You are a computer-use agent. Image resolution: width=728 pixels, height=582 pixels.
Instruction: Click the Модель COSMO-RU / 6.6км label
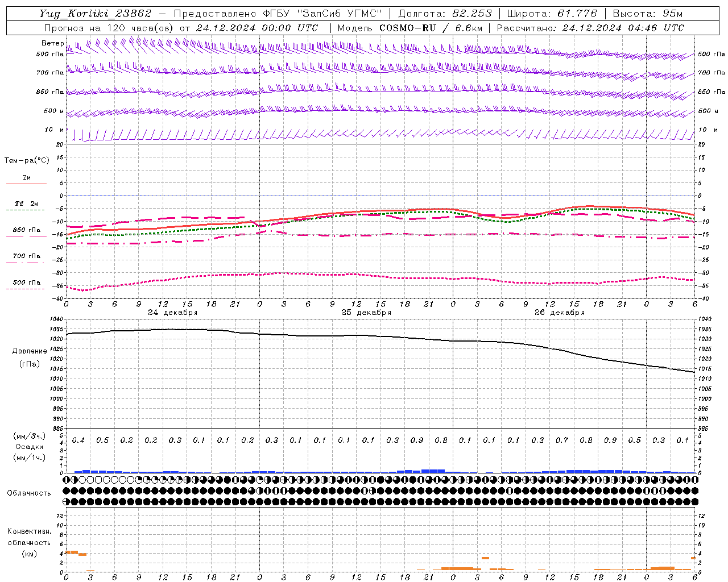410,28
